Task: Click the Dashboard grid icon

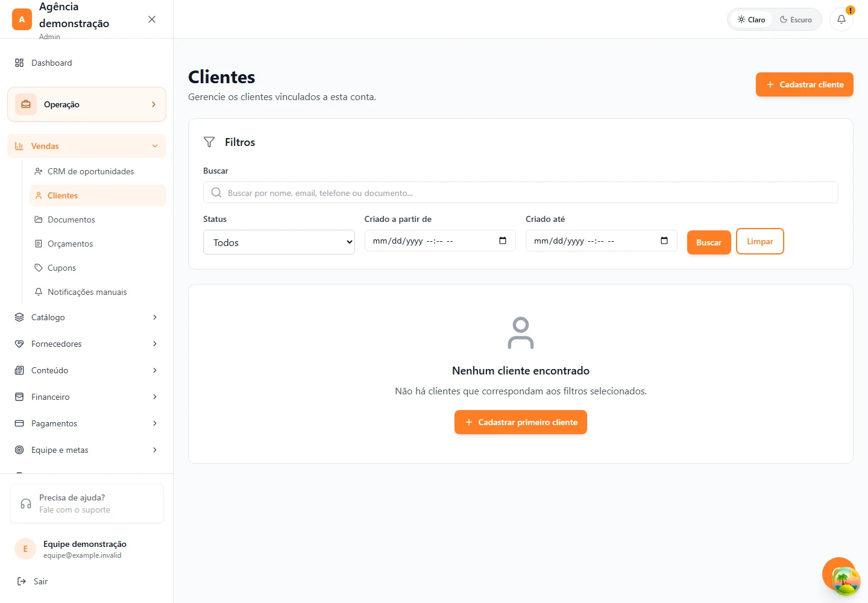Action: (x=19, y=63)
